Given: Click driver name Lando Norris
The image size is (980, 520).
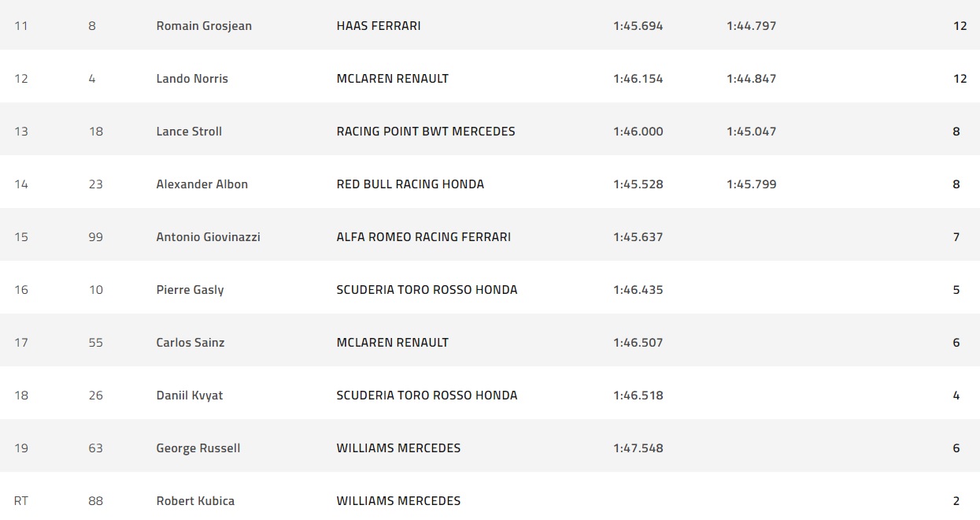Looking at the screenshot, I should coord(192,79).
